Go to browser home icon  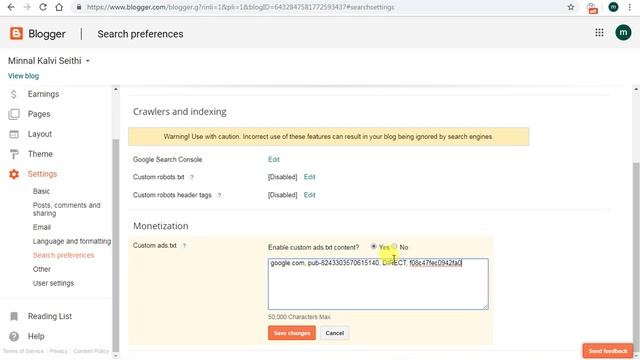coord(59,7)
